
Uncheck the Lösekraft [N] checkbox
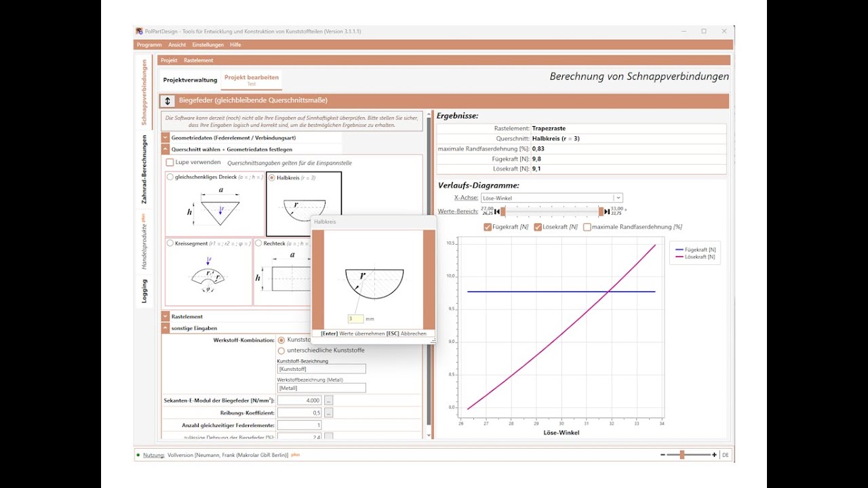(x=538, y=227)
